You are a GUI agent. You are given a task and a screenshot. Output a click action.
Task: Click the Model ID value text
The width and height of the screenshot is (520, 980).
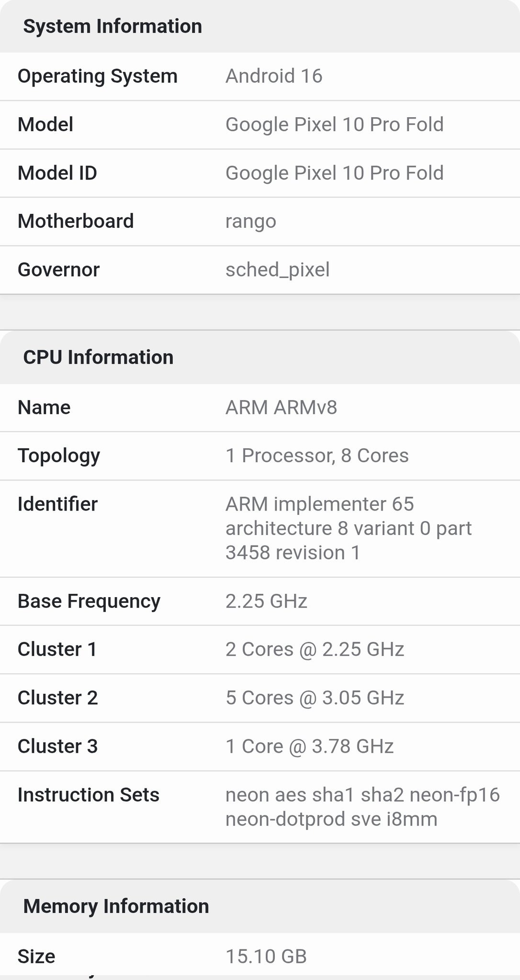pos(334,173)
